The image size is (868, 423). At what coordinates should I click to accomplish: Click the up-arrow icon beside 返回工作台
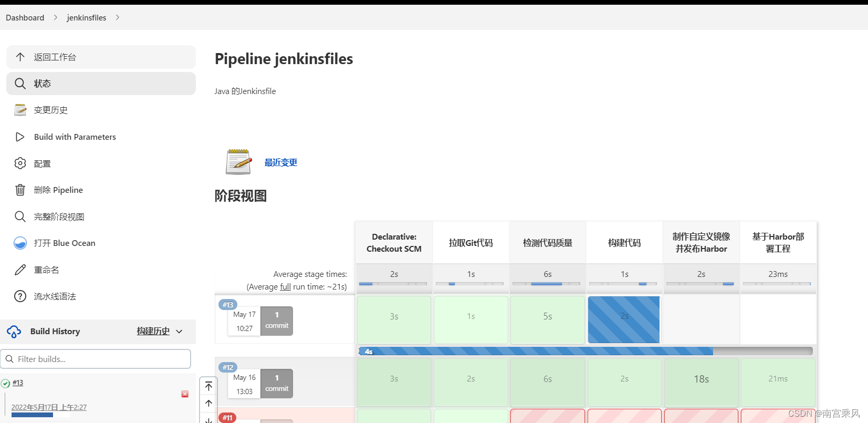click(x=20, y=57)
